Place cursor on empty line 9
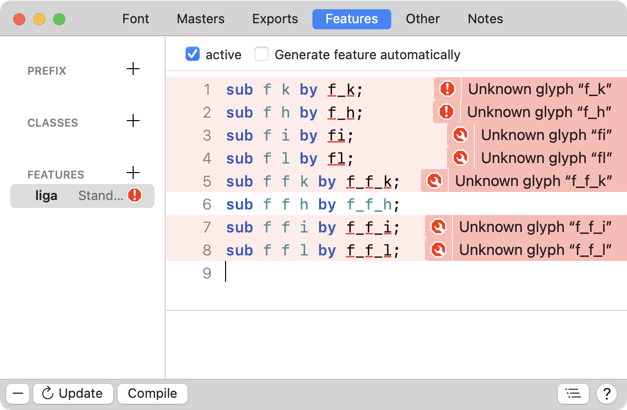 (300, 272)
